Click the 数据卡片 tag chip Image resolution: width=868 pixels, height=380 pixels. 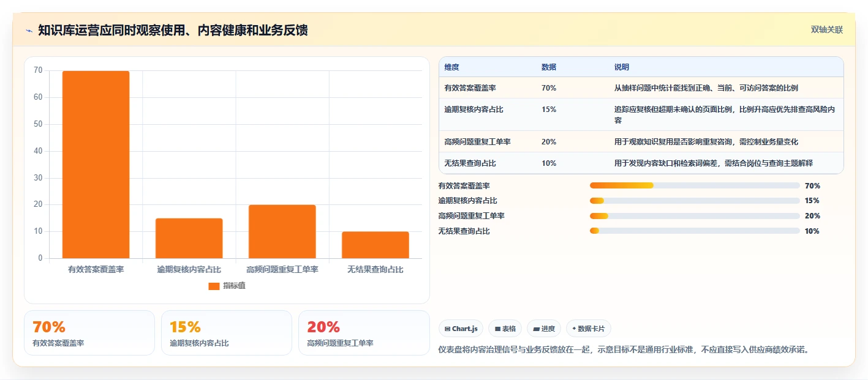pyautogui.click(x=589, y=329)
